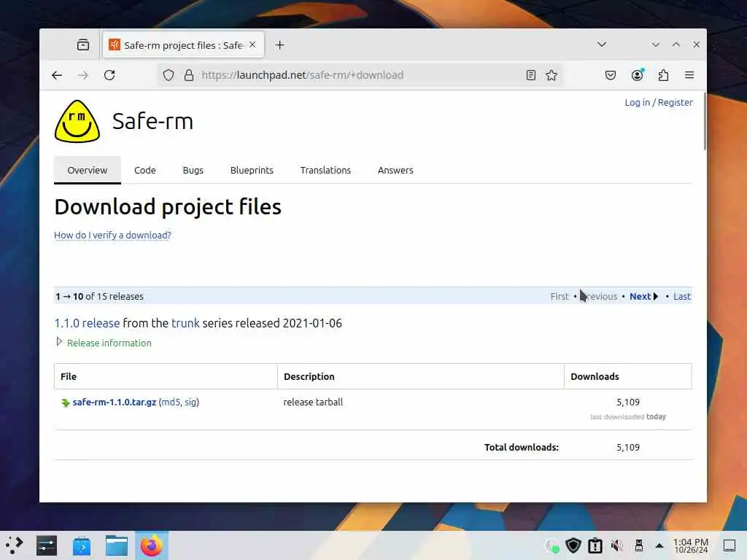
Task: Bookmark this page with the star icon
Action: 551,75
